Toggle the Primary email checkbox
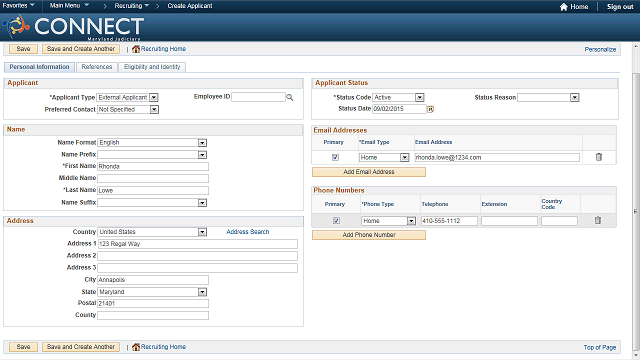This screenshot has height=360, width=640. (336, 157)
